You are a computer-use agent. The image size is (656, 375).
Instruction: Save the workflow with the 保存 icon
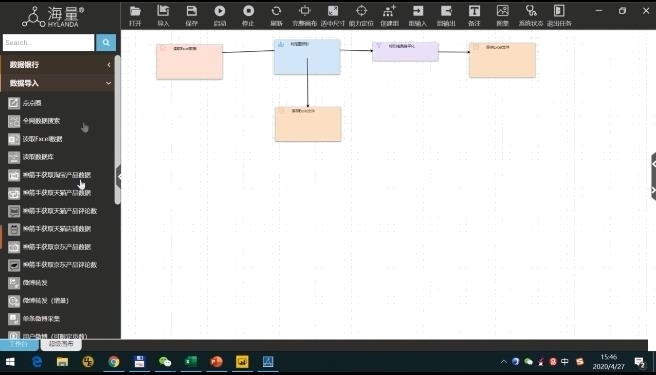(x=192, y=11)
